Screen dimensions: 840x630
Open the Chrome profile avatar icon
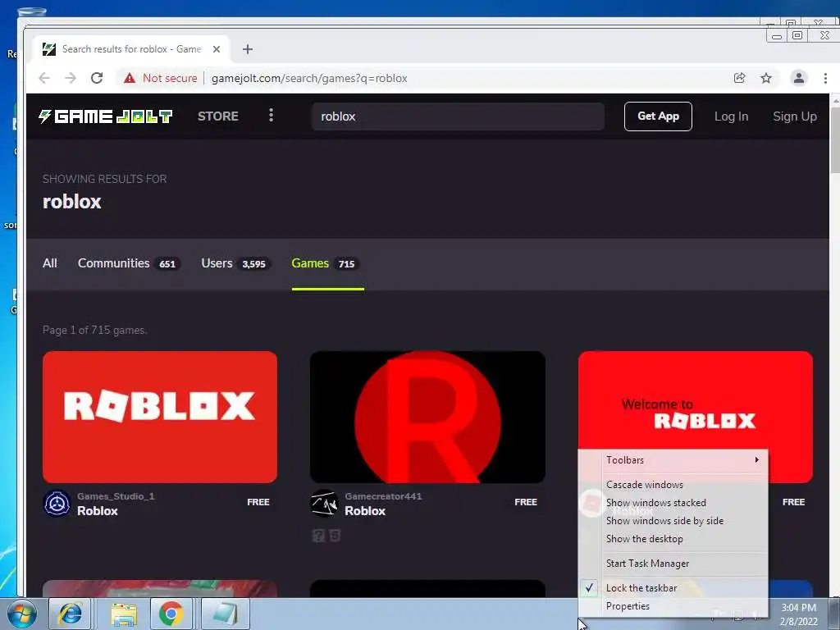pos(798,78)
